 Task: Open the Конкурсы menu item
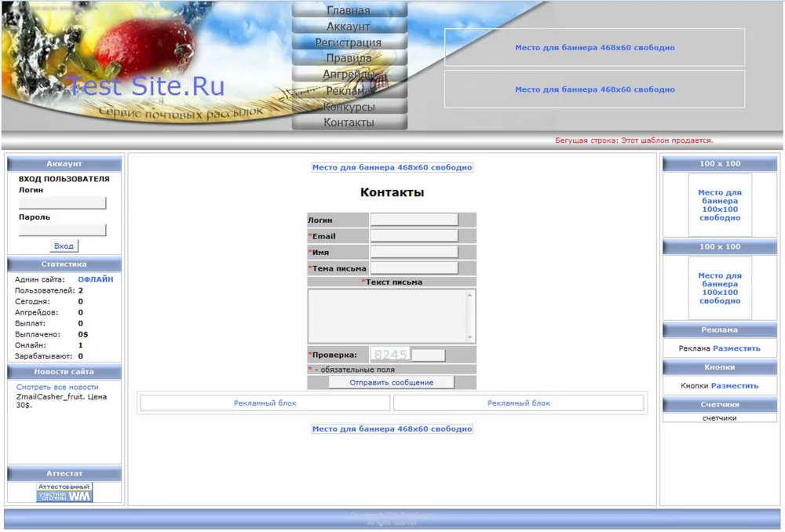[x=349, y=107]
